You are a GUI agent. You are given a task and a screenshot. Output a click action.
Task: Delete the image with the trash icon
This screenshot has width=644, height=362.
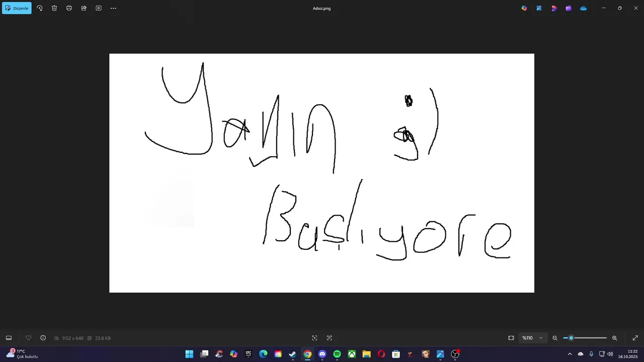point(54,8)
